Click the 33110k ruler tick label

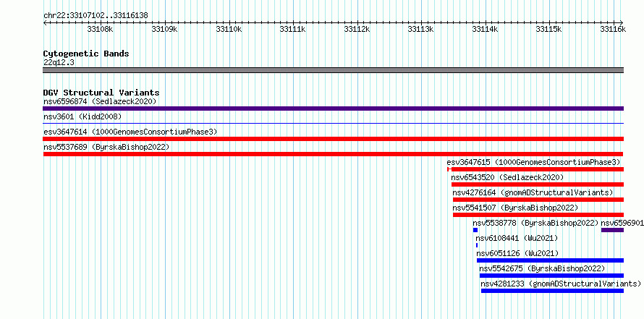click(229, 29)
